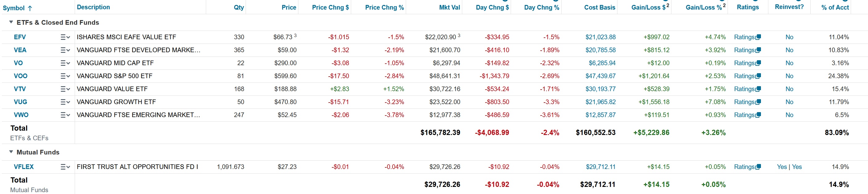The height and width of the screenshot is (194, 868).
Task: Open Ratings popup icon for VEA
Action: coord(758,50)
